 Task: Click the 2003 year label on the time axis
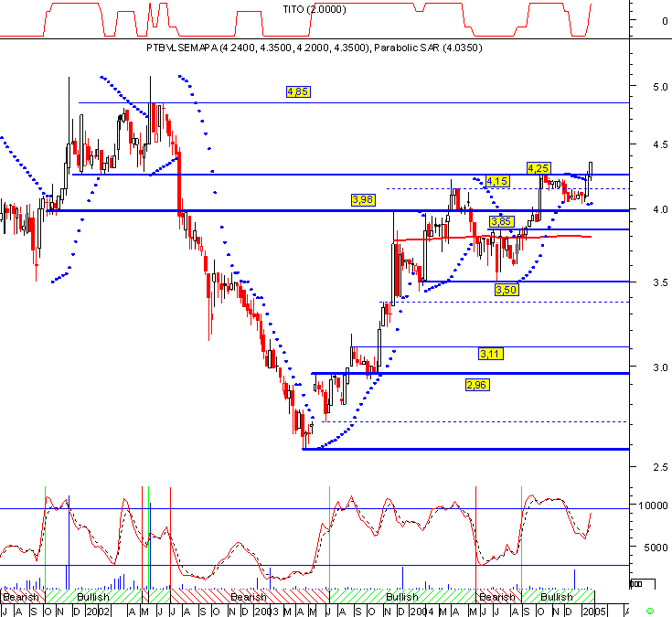point(267,612)
